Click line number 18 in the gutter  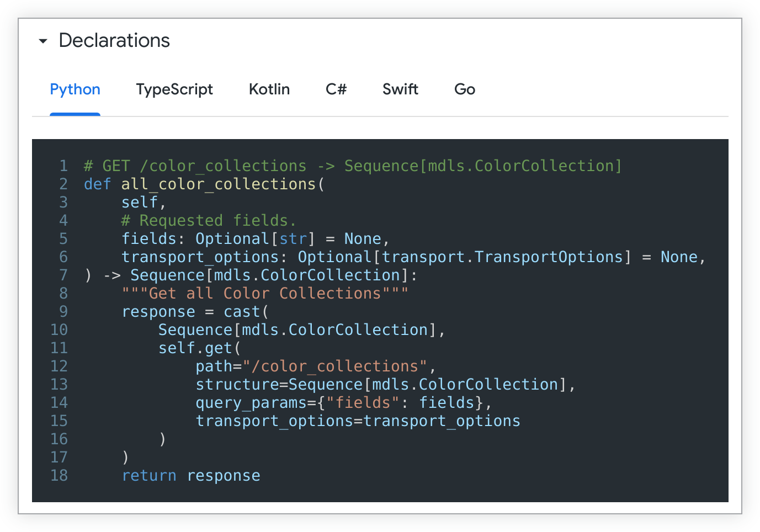pos(59,476)
